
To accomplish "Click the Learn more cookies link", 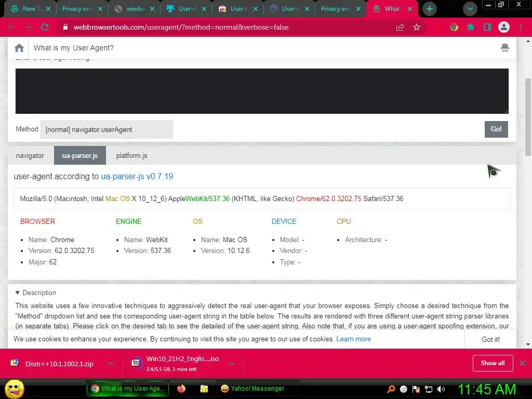I will click(x=353, y=339).
